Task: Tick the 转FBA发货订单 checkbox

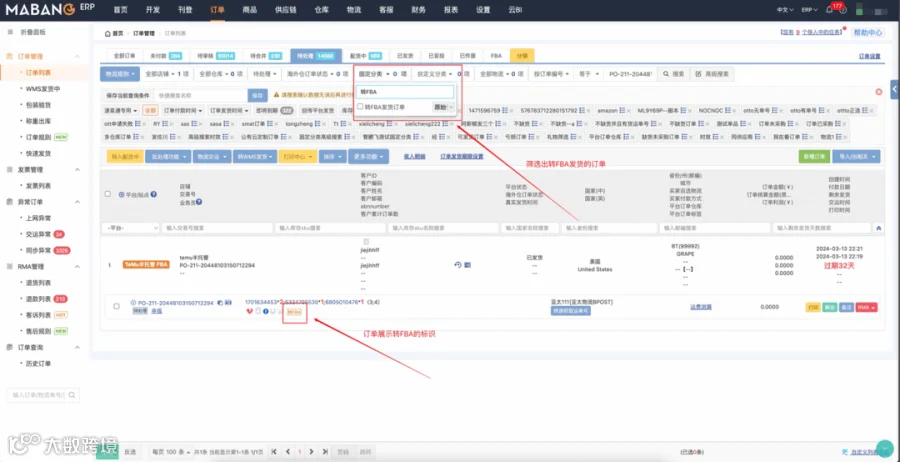Action: (360, 107)
